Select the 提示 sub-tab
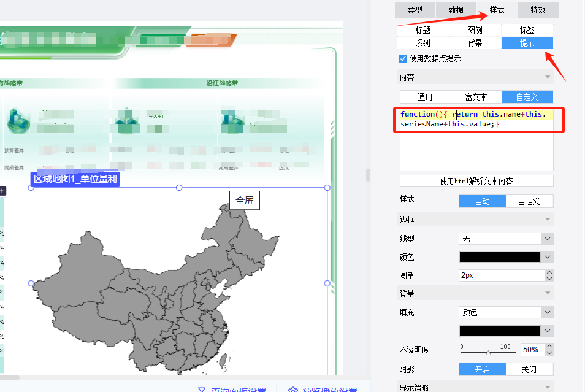The width and height of the screenshot is (585, 392). click(527, 43)
